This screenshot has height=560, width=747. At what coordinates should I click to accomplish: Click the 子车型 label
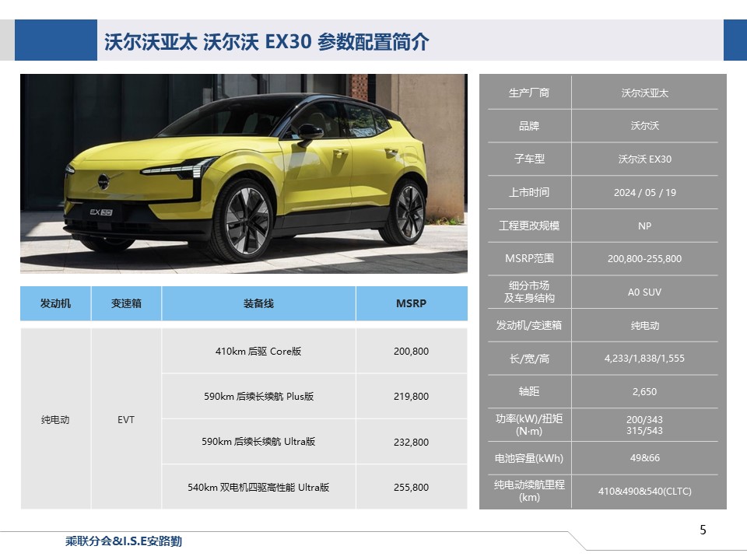[x=529, y=159]
